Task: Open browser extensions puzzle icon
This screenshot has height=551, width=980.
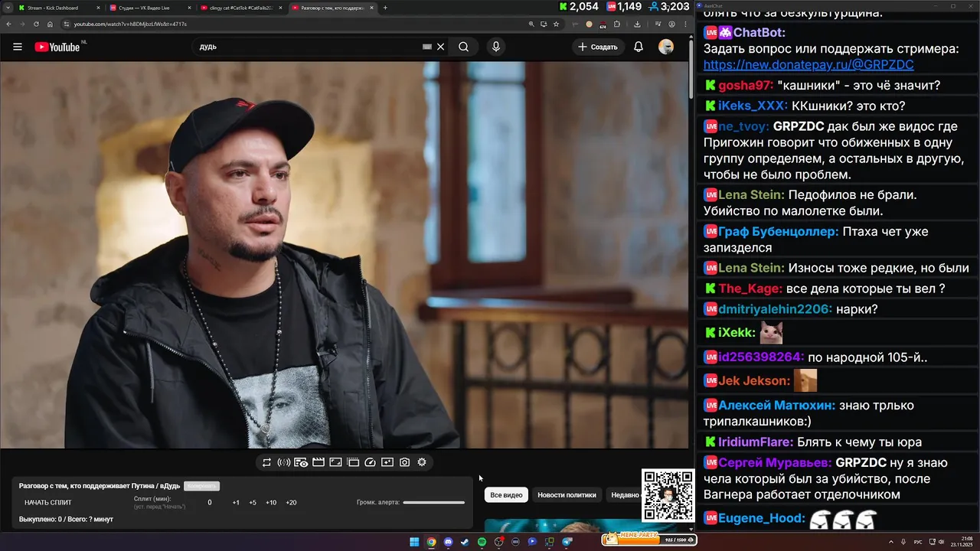Action: pyautogui.click(x=617, y=24)
